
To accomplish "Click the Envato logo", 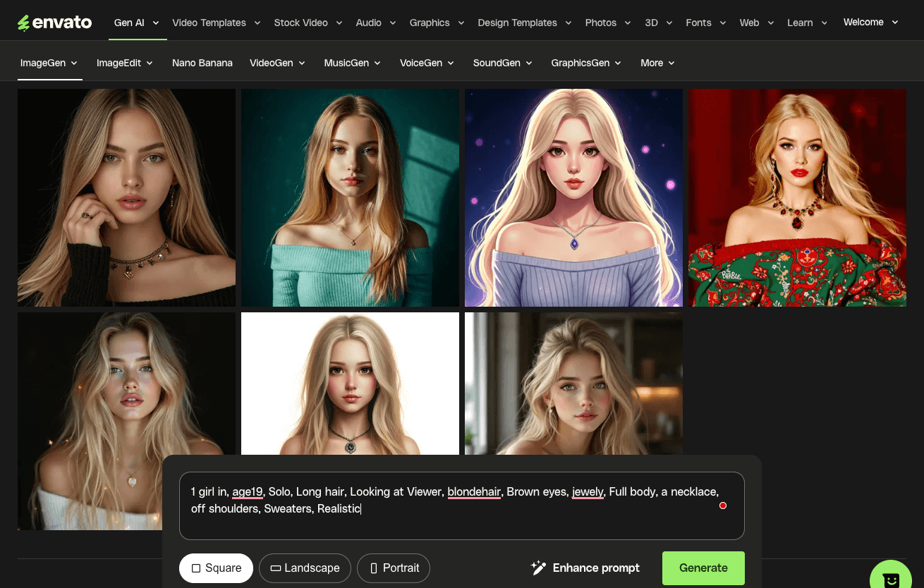I will (x=55, y=23).
